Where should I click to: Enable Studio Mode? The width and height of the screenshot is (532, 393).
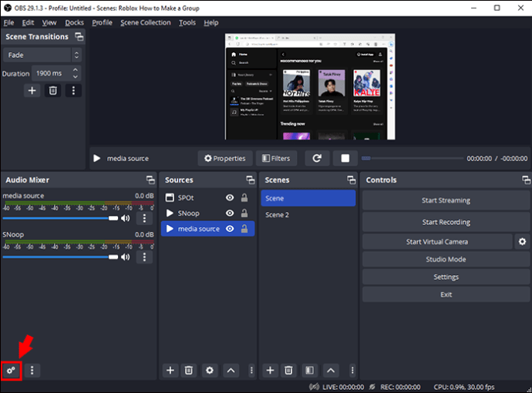click(446, 260)
